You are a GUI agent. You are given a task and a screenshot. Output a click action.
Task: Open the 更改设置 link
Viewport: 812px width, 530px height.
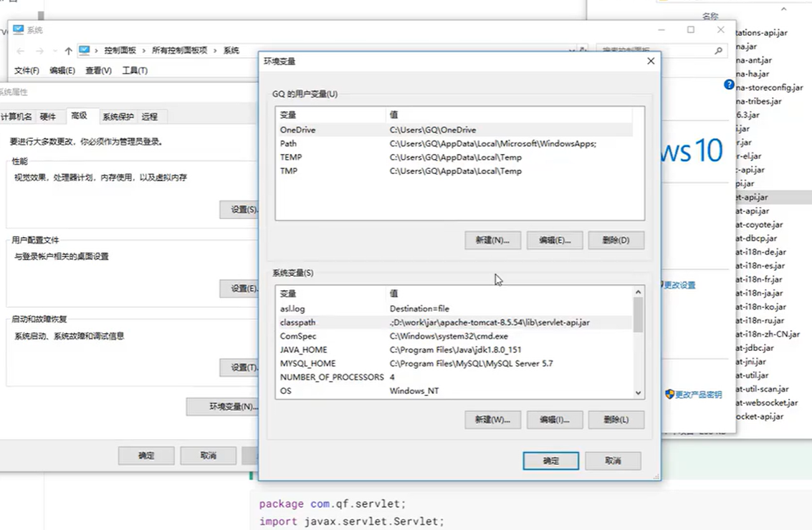(679, 285)
